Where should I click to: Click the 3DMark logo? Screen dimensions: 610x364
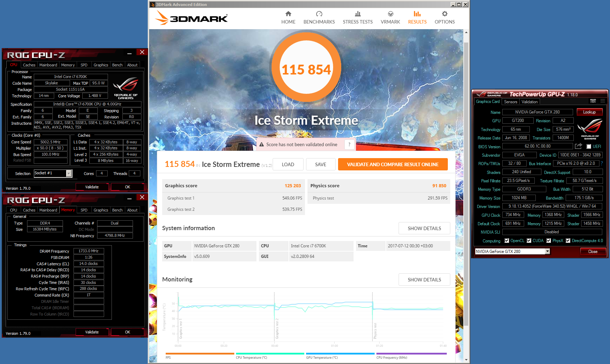point(192,18)
